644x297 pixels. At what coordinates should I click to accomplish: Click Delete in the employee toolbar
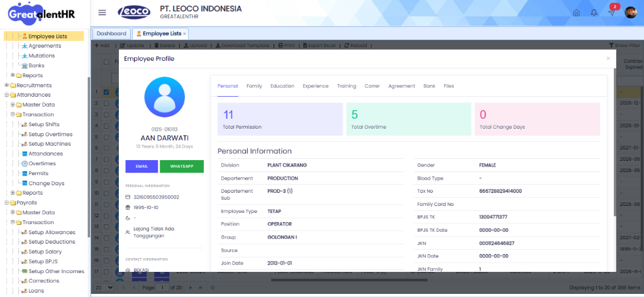point(165,46)
